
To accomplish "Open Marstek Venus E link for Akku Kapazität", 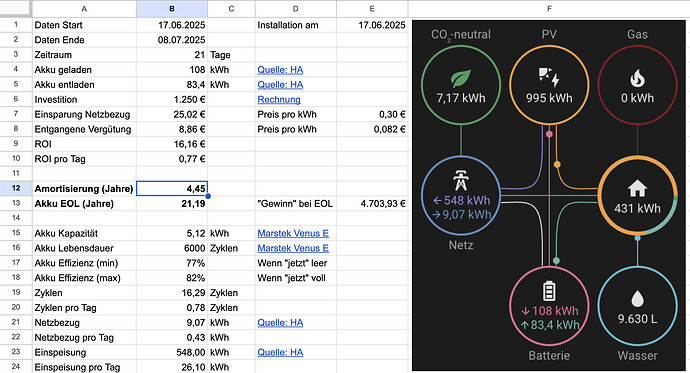I will click(293, 233).
